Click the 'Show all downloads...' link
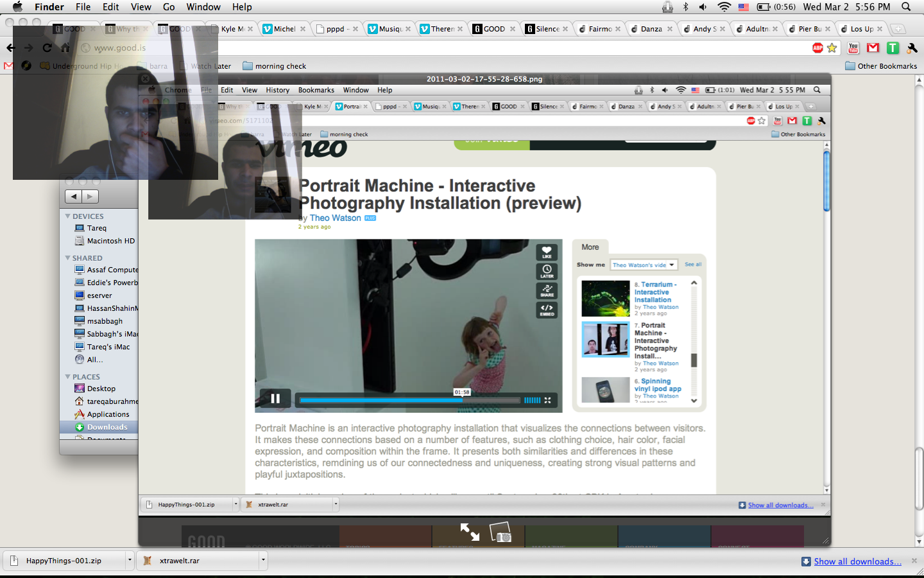This screenshot has width=924, height=578. pos(857,561)
